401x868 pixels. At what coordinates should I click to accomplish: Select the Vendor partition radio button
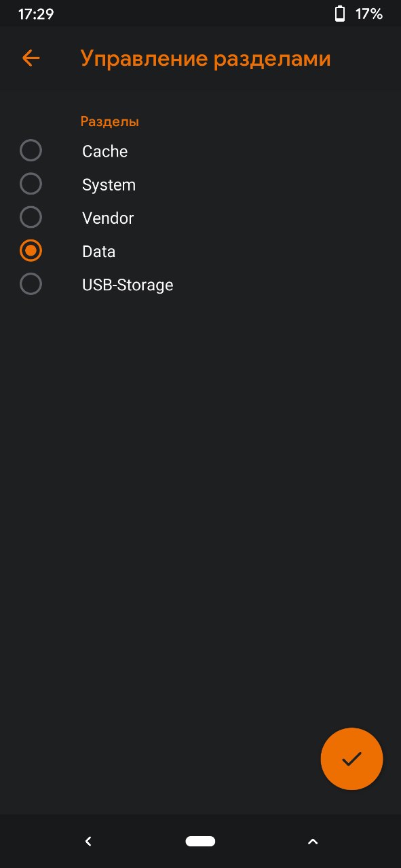[x=31, y=217]
